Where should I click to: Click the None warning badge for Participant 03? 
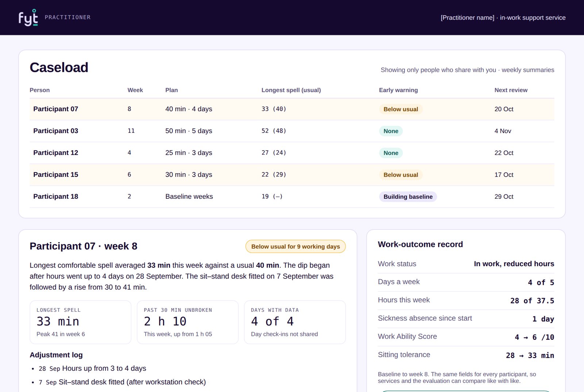click(x=391, y=131)
